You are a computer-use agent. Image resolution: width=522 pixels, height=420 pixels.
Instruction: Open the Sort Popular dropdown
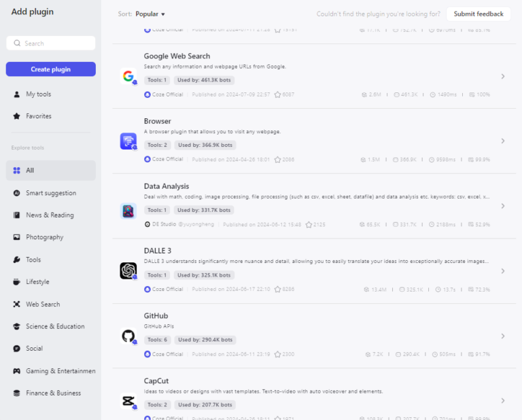[x=150, y=14]
